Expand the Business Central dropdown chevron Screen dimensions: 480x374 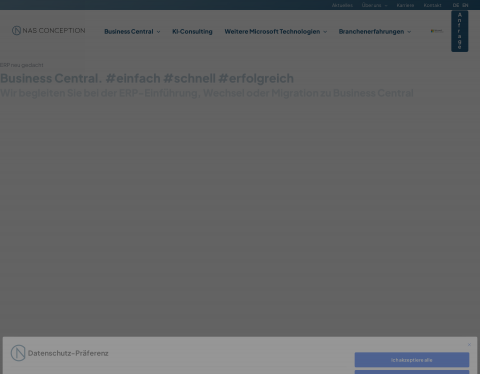tap(158, 32)
